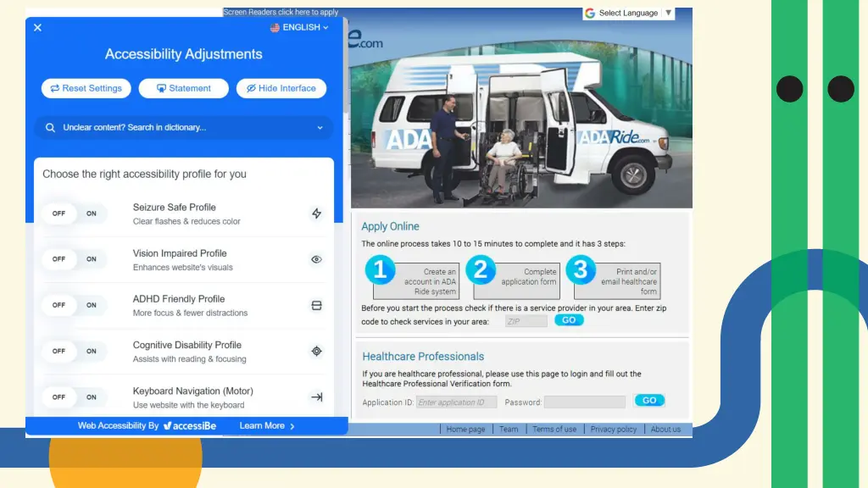Click the dictionary search magnifier icon

(50, 128)
